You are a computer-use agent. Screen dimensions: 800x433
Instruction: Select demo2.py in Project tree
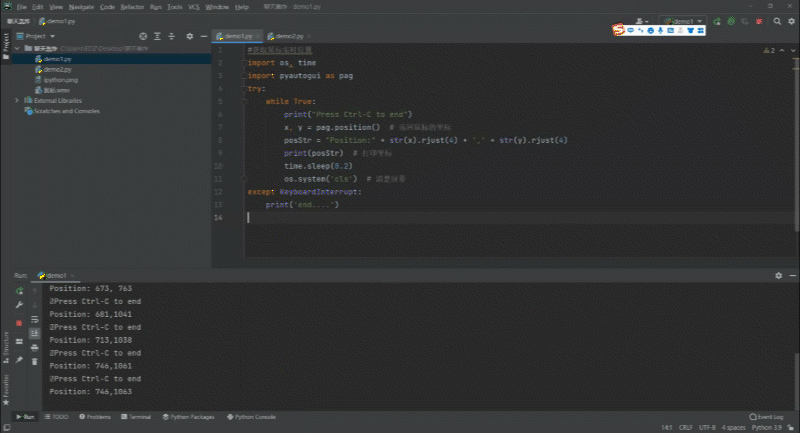tap(54, 69)
